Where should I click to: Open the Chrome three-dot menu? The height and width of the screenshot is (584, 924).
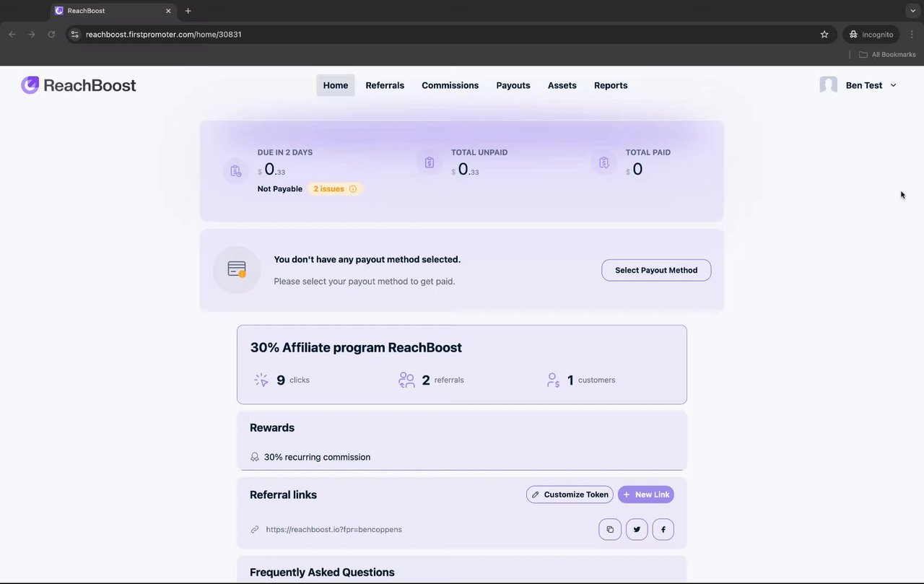(912, 34)
